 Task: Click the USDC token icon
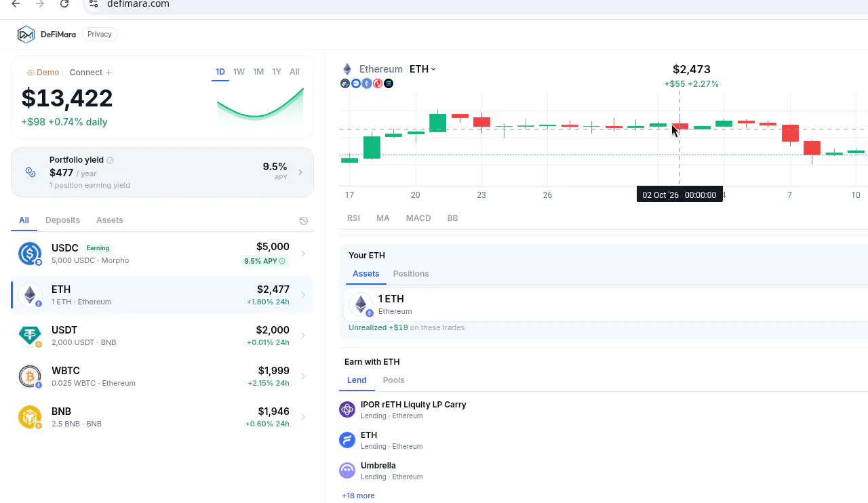30,254
